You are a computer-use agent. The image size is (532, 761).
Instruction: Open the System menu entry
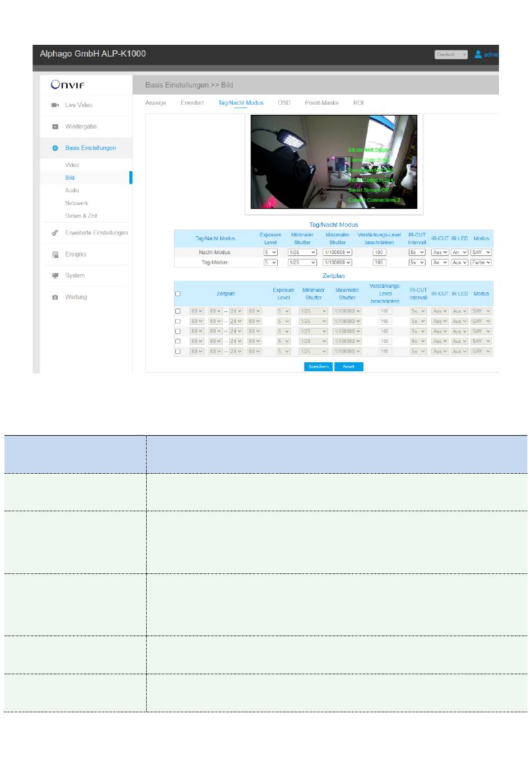coord(75,276)
